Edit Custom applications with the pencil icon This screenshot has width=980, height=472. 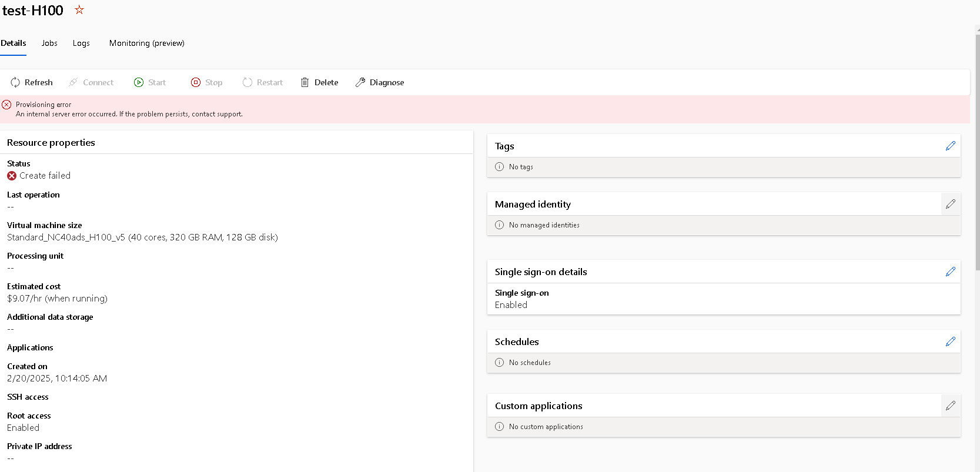(x=951, y=406)
